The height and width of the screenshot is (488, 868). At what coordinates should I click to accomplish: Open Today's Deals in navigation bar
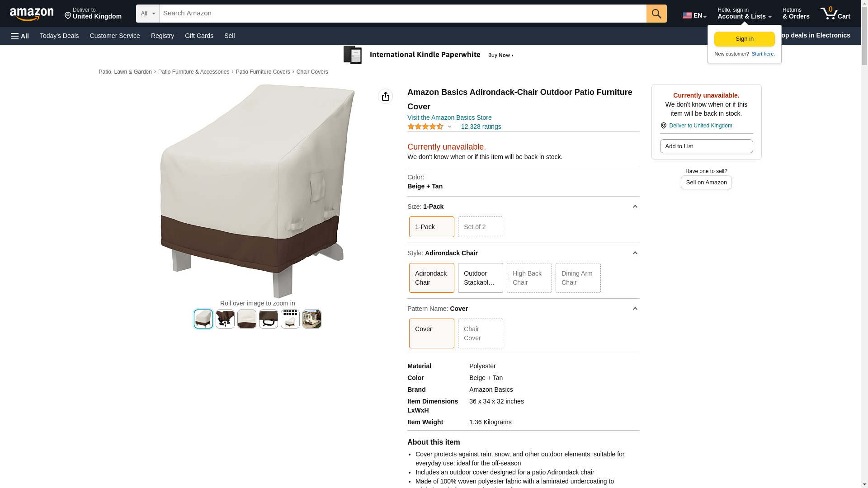59,36
